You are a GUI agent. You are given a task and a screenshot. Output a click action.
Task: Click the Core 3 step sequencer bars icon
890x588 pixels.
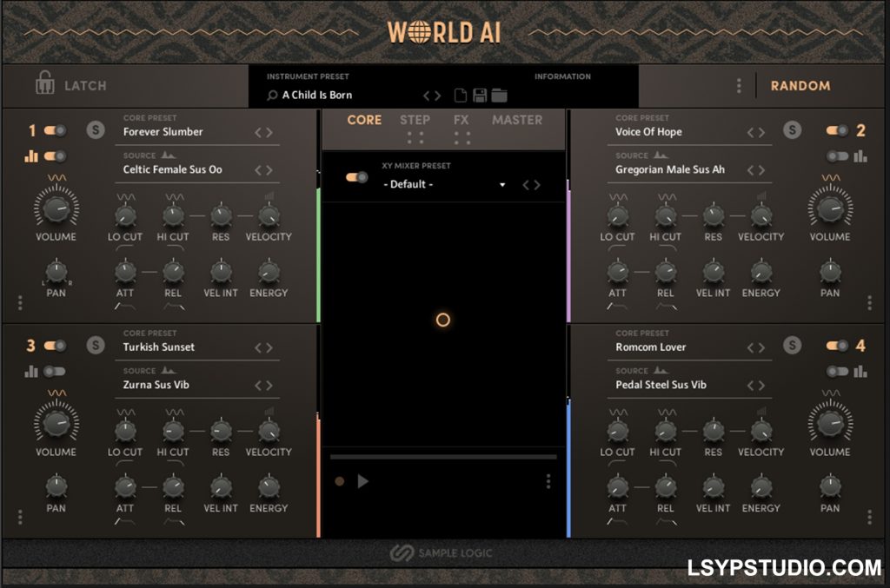coord(31,372)
